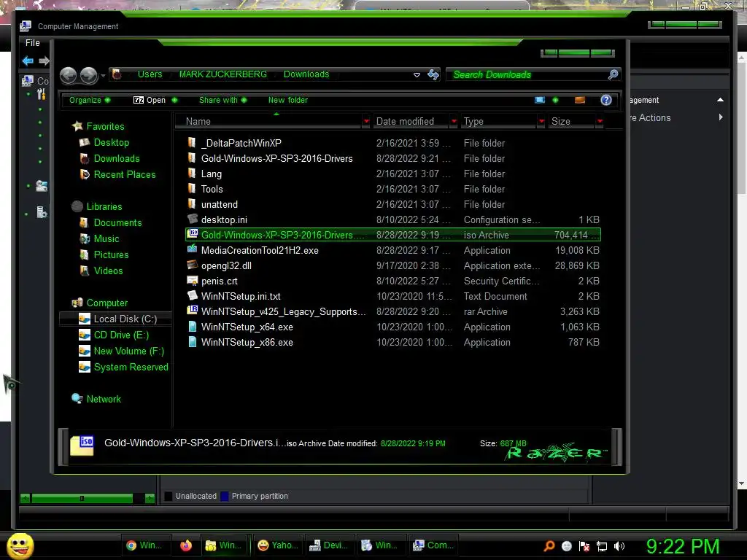Switch to the Devi... taskbar window

tap(329, 545)
